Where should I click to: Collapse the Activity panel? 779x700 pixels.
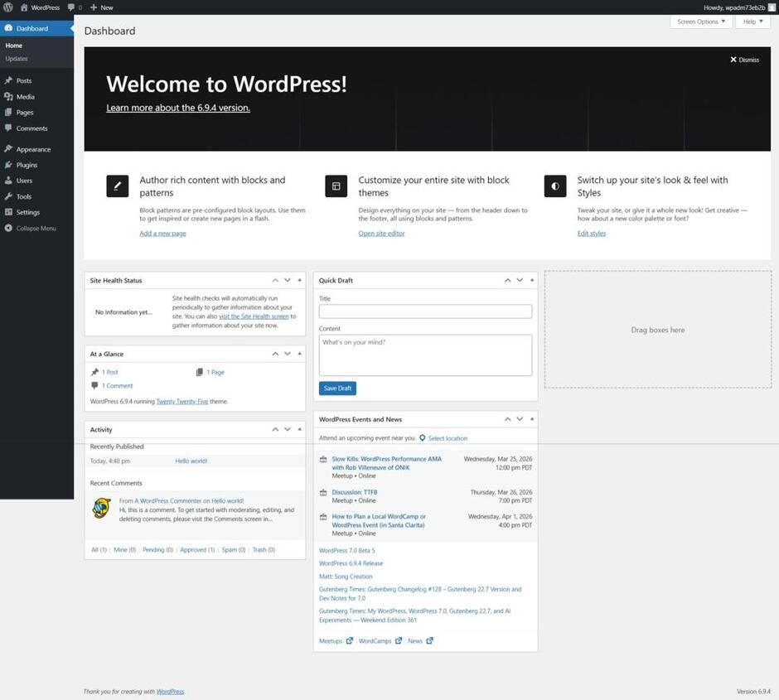coord(299,429)
